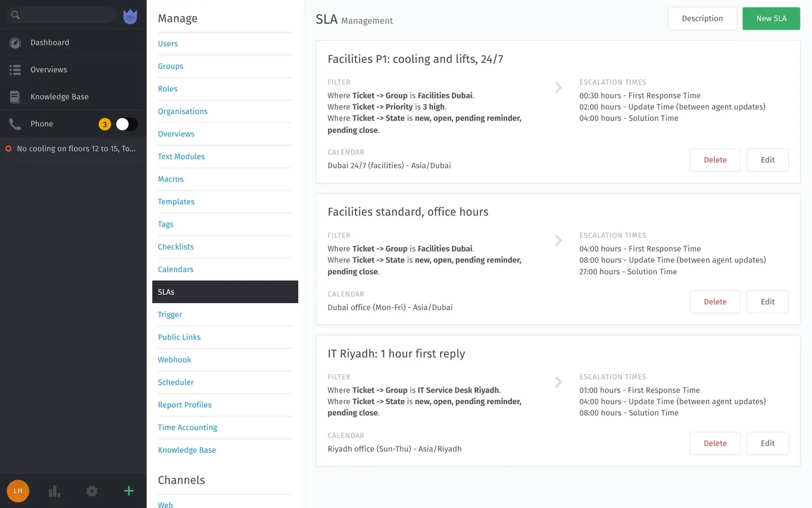
Task: Open ticket 'No cooling on floors 12 to 15'
Action: tap(73, 149)
